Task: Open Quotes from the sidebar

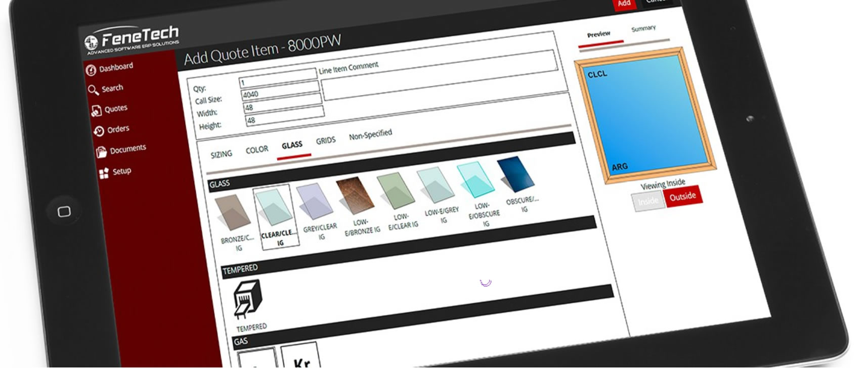Action: click(x=116, y=109)
